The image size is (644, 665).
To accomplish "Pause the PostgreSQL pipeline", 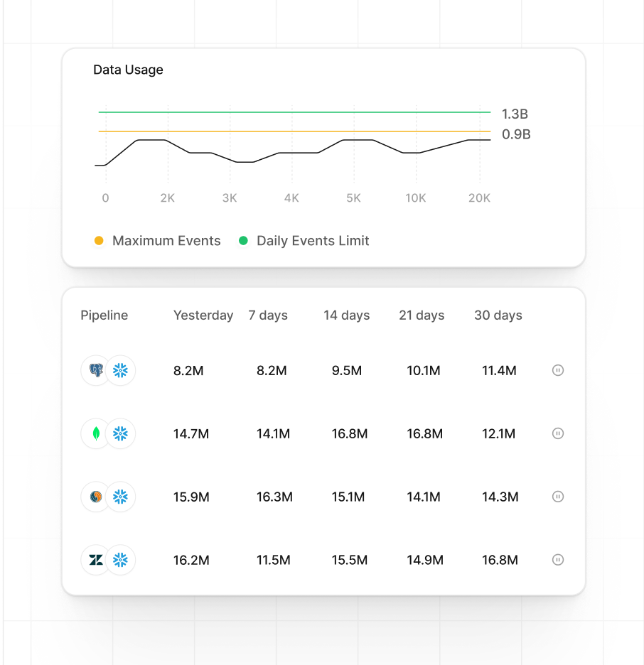I will click(558, 370).
